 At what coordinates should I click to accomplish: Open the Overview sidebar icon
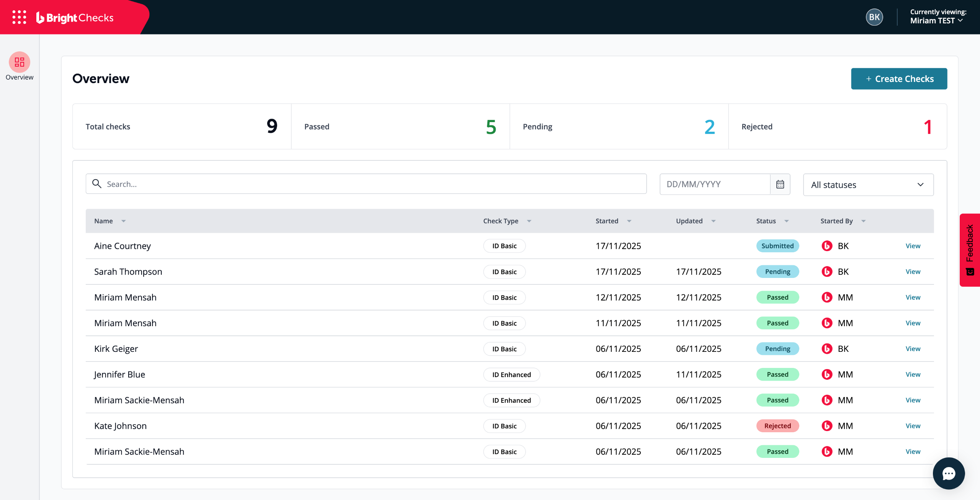[20, 62]
